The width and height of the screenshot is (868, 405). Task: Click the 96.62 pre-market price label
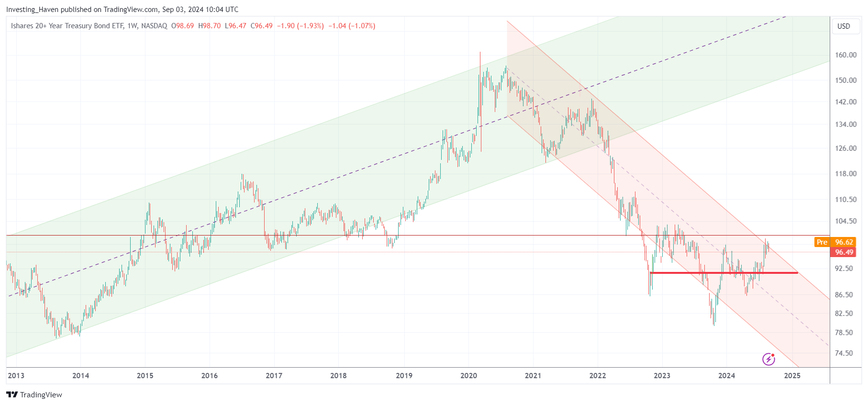click(x=844, y=242)
